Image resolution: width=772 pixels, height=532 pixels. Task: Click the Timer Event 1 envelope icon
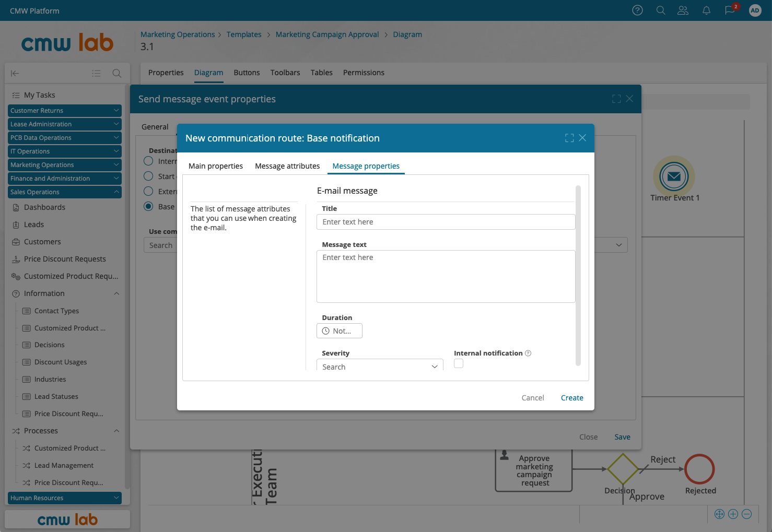[674, 176]
